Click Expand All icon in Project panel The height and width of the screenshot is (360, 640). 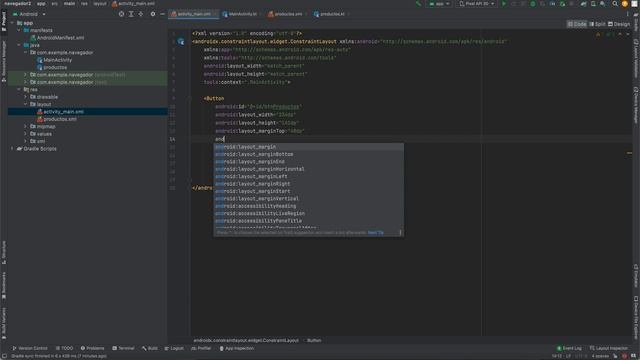pyautogui.click(x=131, y=14)
